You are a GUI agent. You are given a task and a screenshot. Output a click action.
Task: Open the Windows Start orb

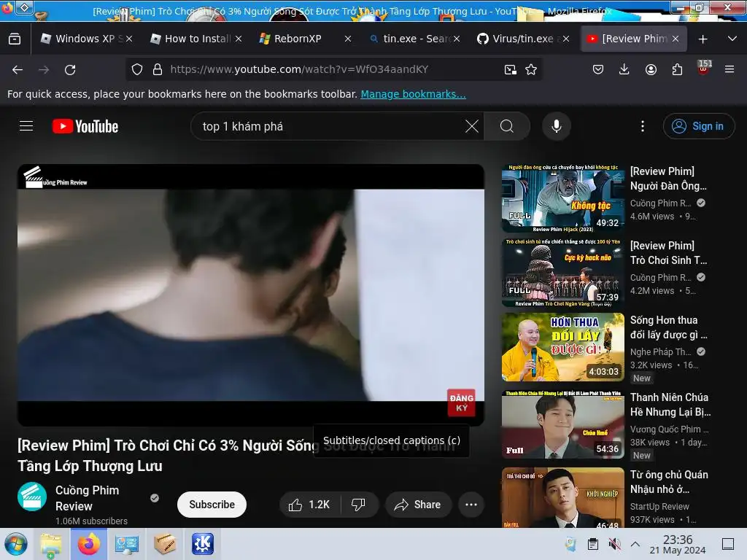click(16, 544)
